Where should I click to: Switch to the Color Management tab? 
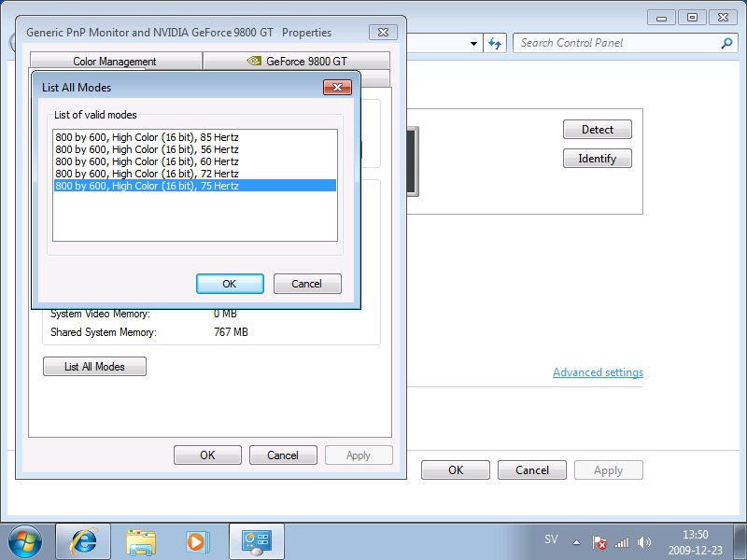(x=116, y=60)
